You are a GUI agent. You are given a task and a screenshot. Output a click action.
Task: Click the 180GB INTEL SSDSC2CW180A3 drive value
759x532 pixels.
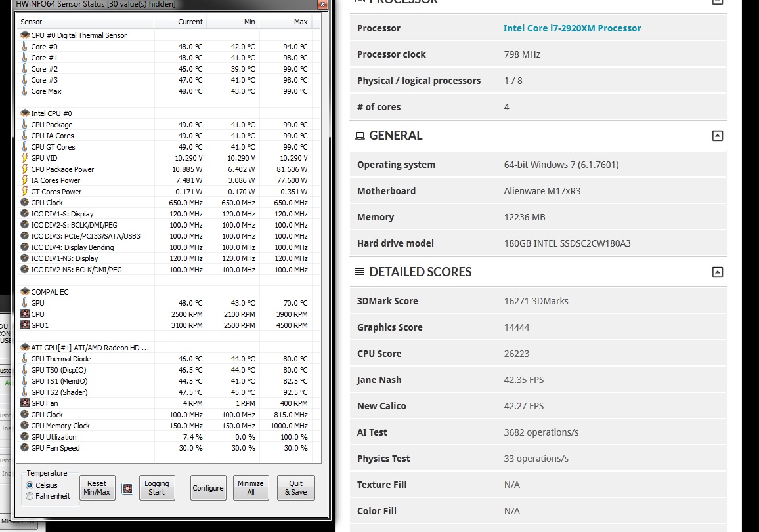click(x=567, y=243)
